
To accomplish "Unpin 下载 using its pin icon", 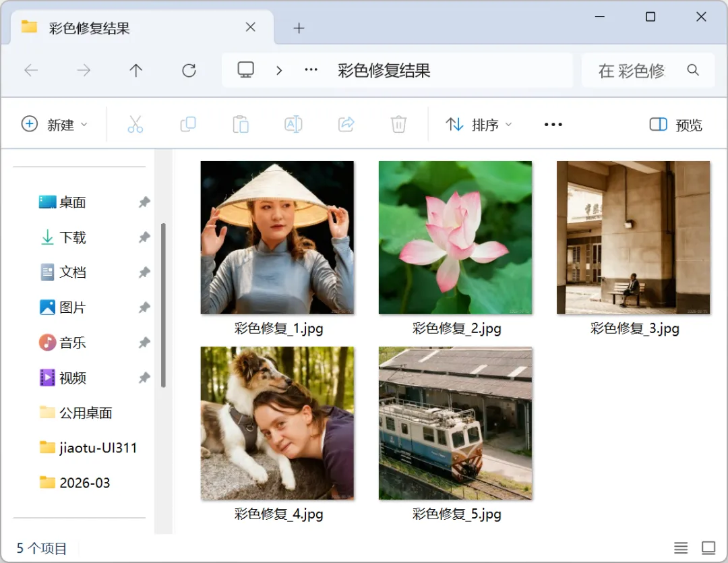I will [144, 237].
